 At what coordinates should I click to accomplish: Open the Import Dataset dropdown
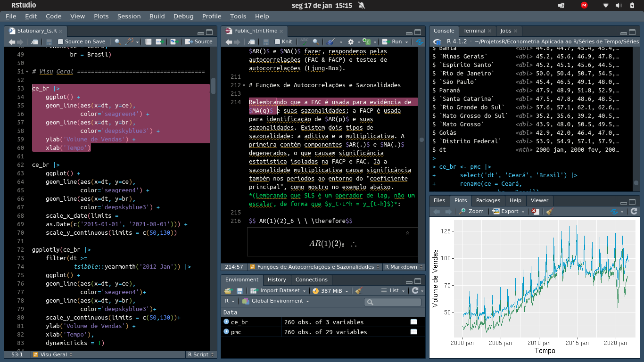(x=278, y=291)
